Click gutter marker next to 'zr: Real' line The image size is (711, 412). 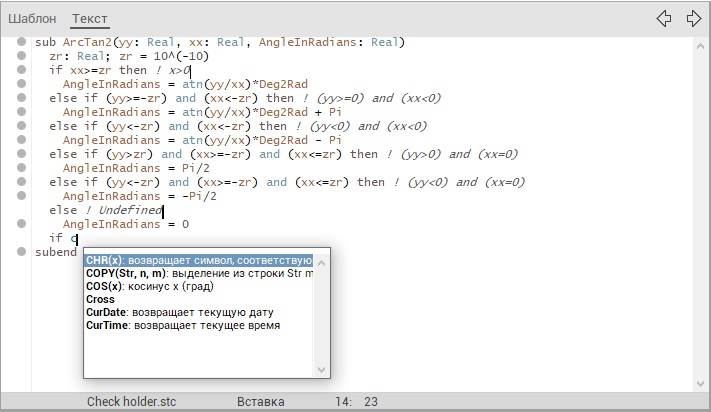tap(21, 56)
